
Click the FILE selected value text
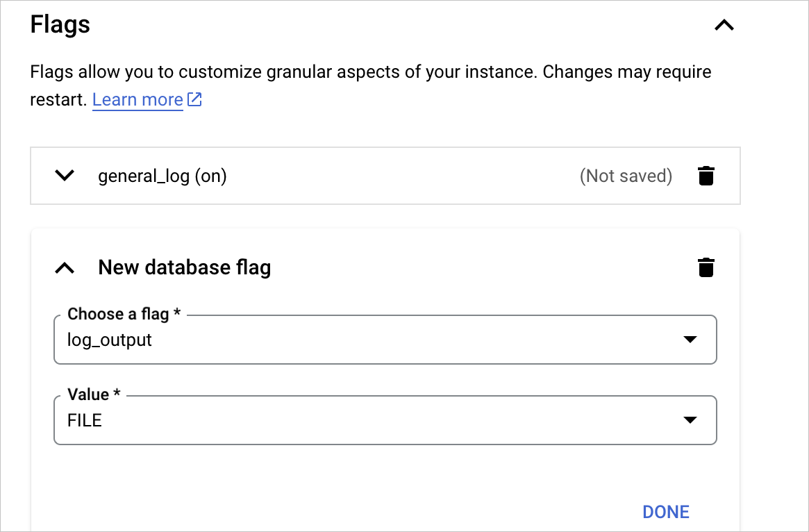coord(85,420)
